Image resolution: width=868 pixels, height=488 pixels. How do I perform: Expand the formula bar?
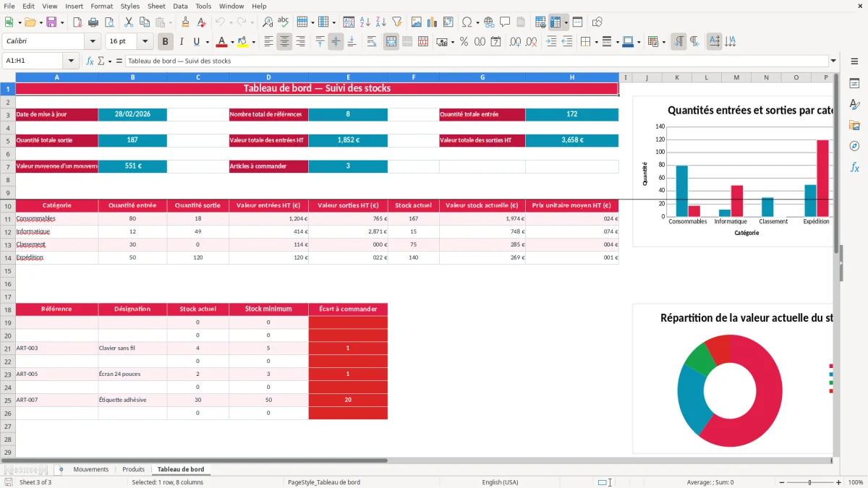point(833,61)
